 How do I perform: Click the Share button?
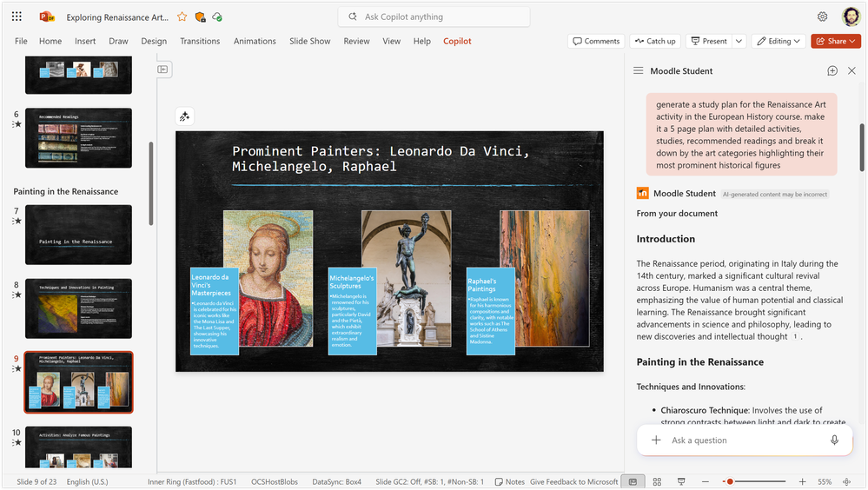pos(836,41)
